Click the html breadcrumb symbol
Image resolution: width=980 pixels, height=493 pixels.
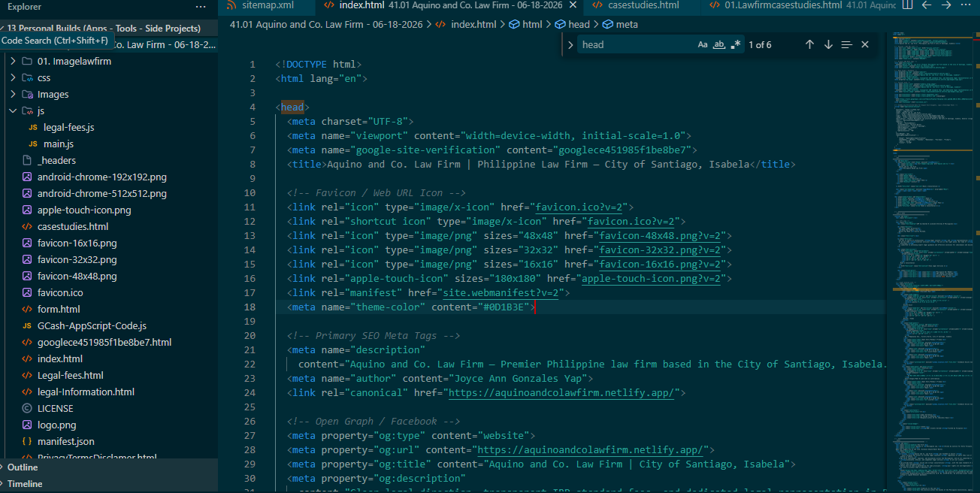pos(525,24)
